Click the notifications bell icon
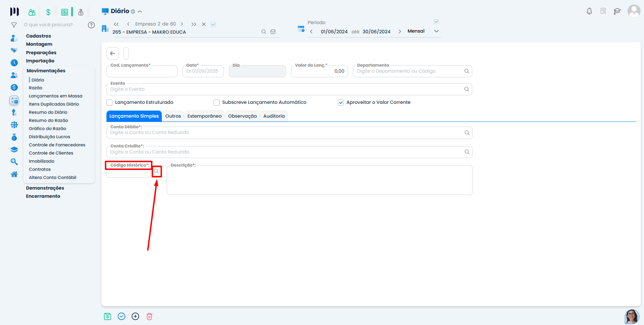Viewport: 644px width, 325px height. point(589,11)
